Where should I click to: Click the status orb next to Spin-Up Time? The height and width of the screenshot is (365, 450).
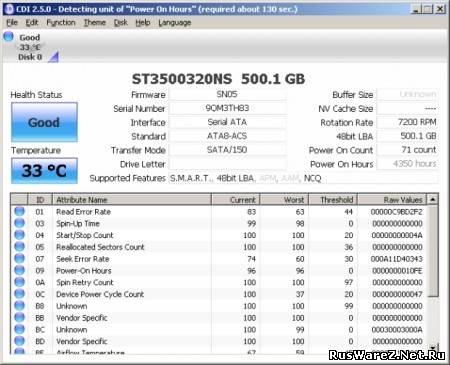(19, 223)
